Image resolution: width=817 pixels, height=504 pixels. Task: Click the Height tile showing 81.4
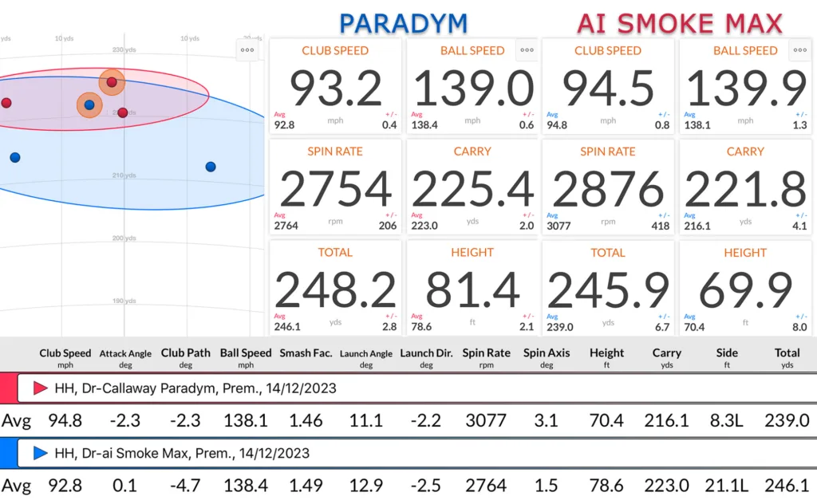472,289
